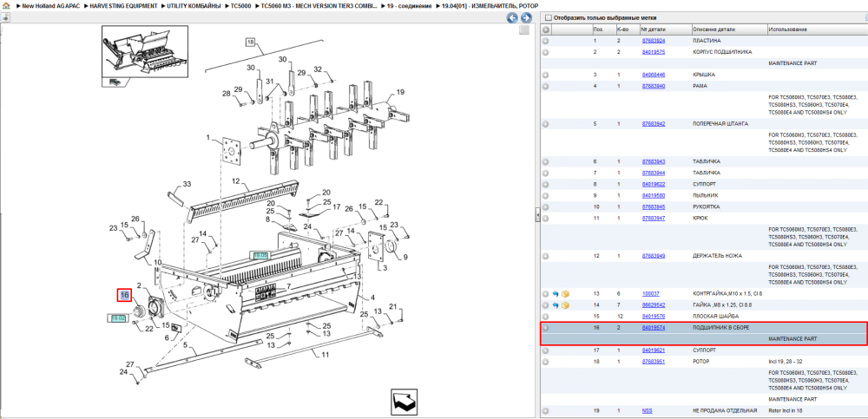This screenshot has height=419, width=868.
Task: Click the plus icon for РОТОР row
Action: click(x=545, y=362)
